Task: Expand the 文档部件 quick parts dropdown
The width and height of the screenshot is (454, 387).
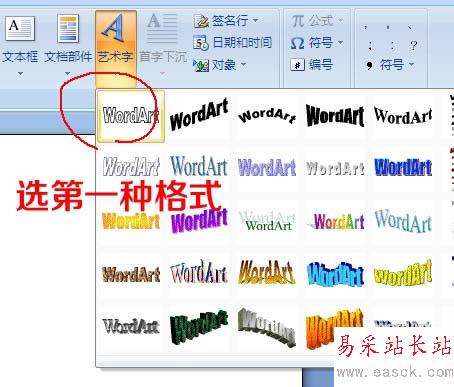Action: click(68, 73)
